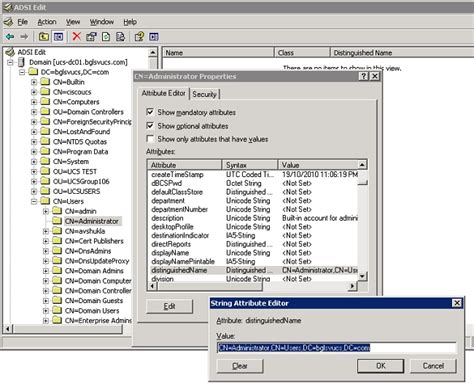This screenshot has width=474, height=392.
Task: Click the CN=ciscoucs folder icon
Action: 45,92
